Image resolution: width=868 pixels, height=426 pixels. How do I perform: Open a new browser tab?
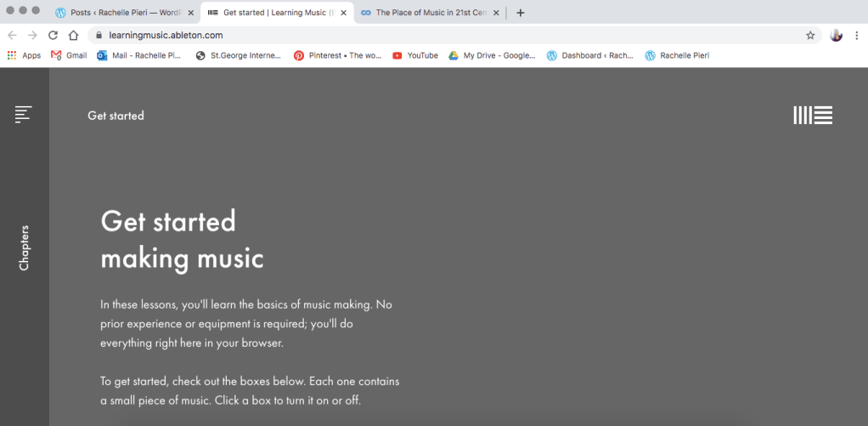click(x=521, y=13)
